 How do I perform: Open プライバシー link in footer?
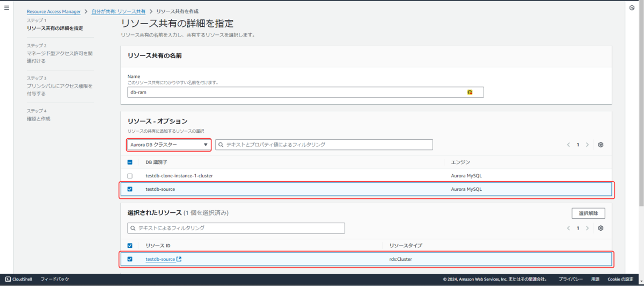tap(570, 279)
